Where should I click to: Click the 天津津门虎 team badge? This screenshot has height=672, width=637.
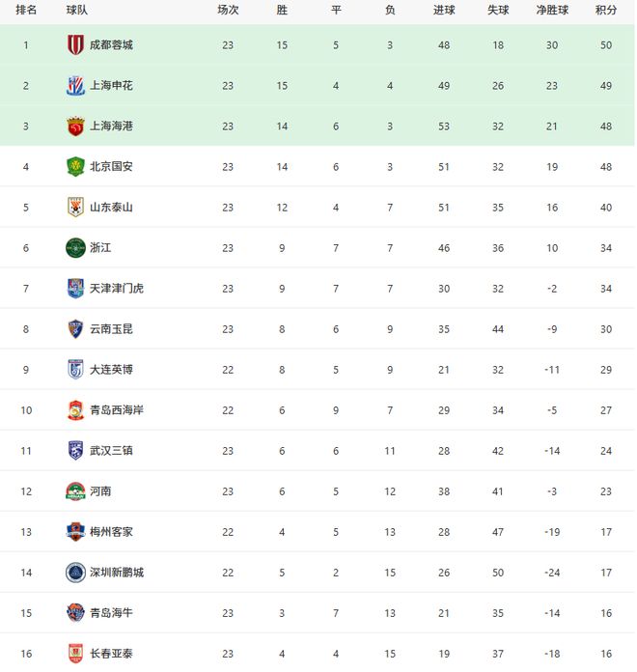[75, 288]
